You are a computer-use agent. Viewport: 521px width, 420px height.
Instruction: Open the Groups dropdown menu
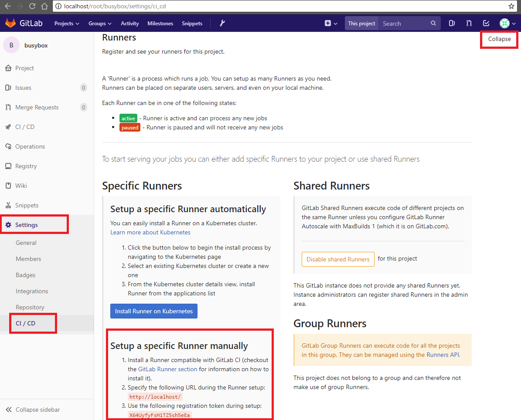tap(99, 23)
